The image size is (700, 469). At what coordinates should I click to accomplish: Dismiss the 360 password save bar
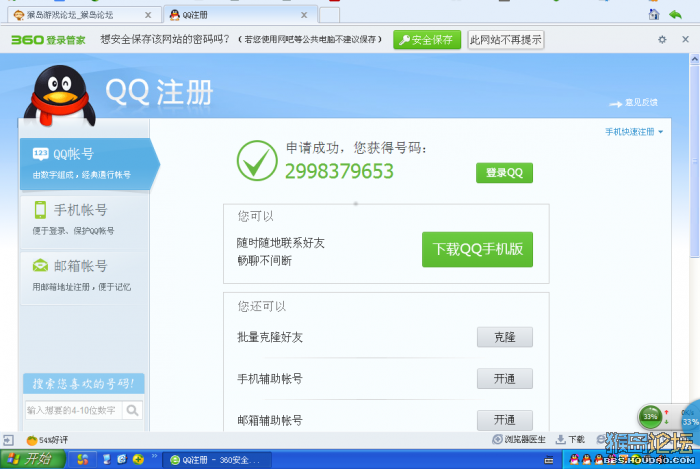[x=685, y=39]
